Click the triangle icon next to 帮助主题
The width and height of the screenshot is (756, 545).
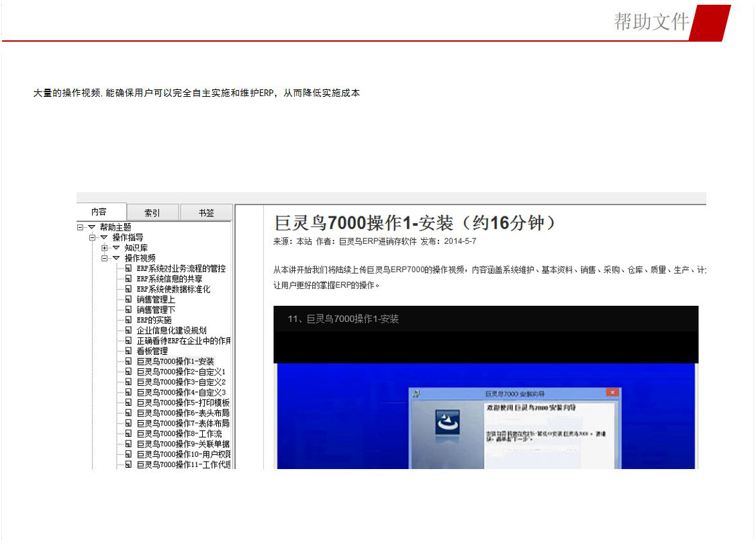click(x=92, y=227)
